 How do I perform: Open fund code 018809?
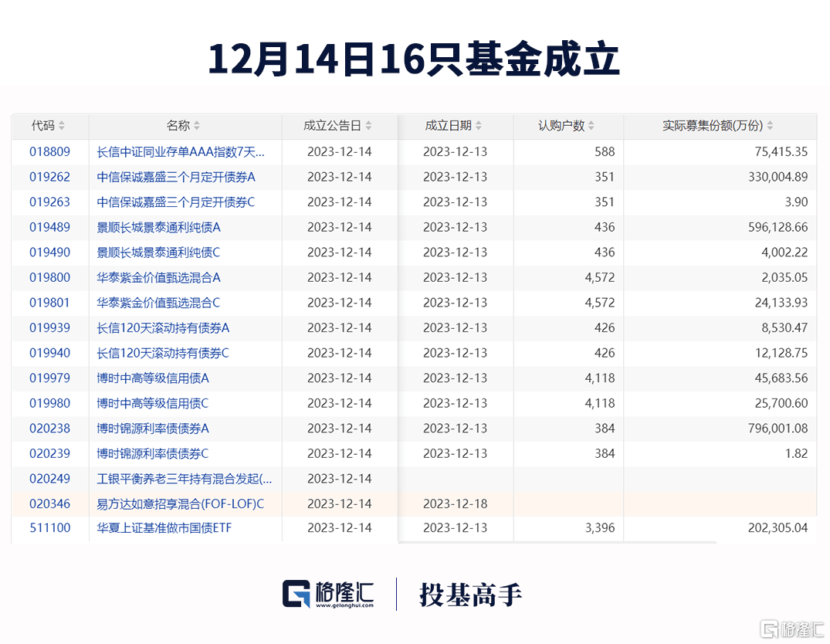click(49, 151)
